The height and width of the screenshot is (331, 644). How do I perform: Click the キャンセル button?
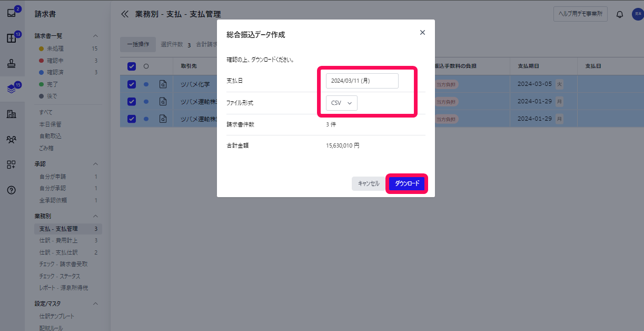click(x=369, y=183)
